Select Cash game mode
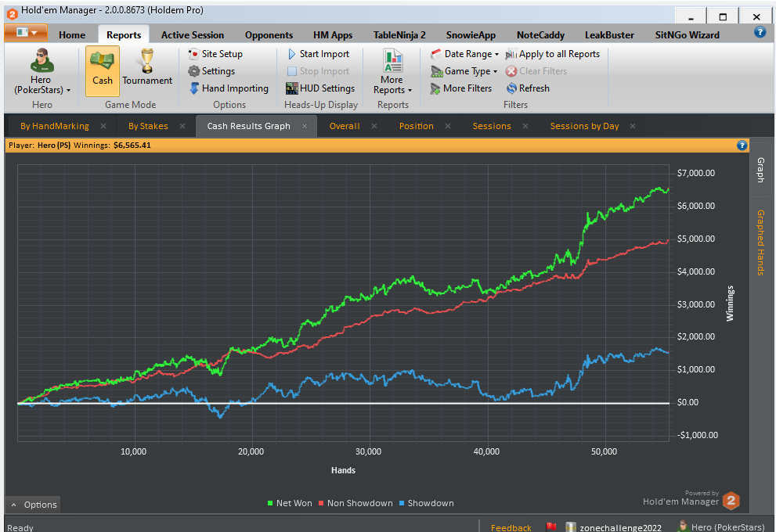The image size is (776, 532). click(103, 71)
